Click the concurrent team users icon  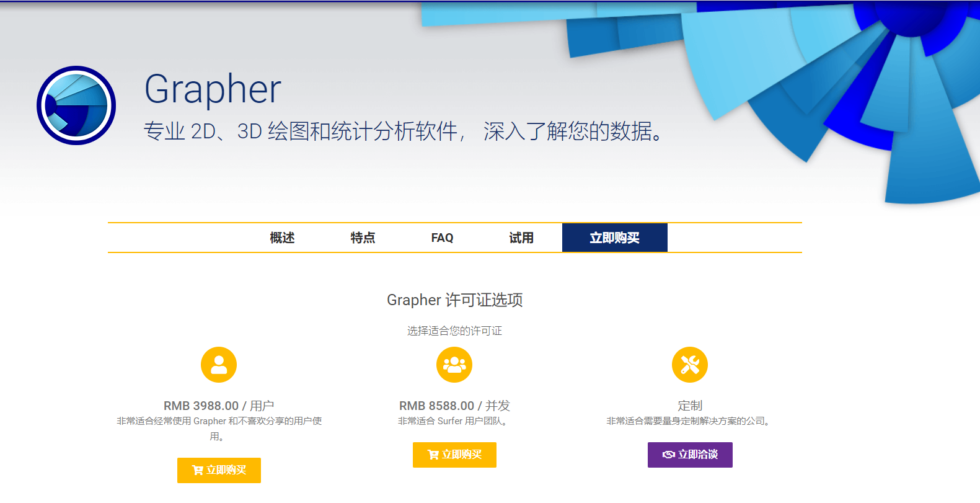(x=454, y=365)
